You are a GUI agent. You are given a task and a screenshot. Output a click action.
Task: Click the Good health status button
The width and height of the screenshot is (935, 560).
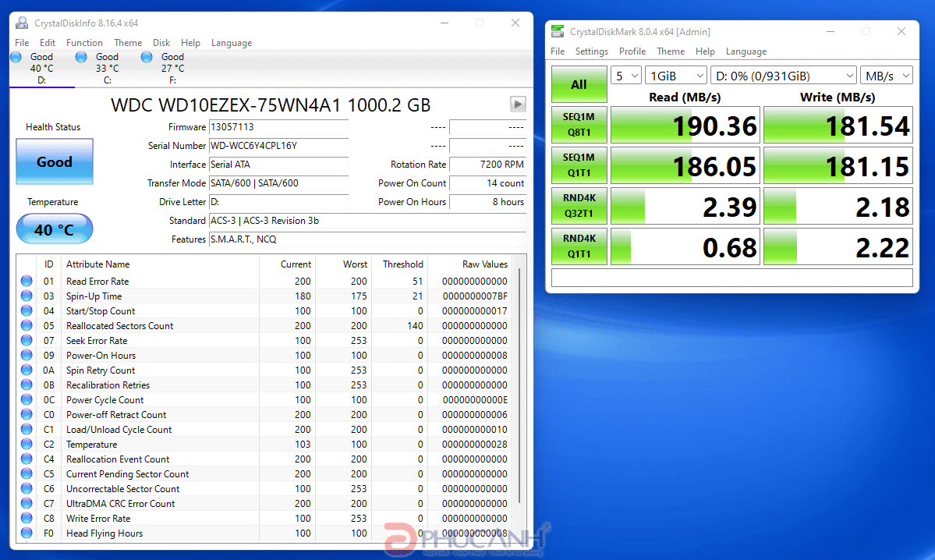55,161
